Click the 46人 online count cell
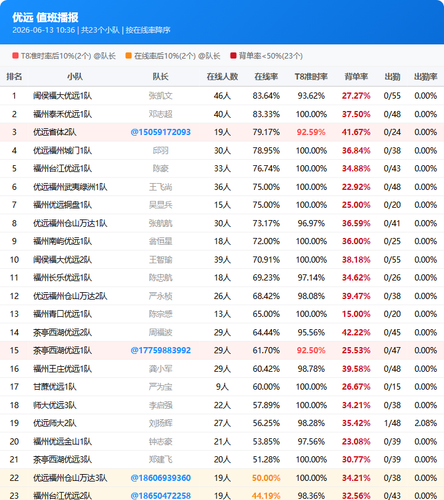 [222, 96]
